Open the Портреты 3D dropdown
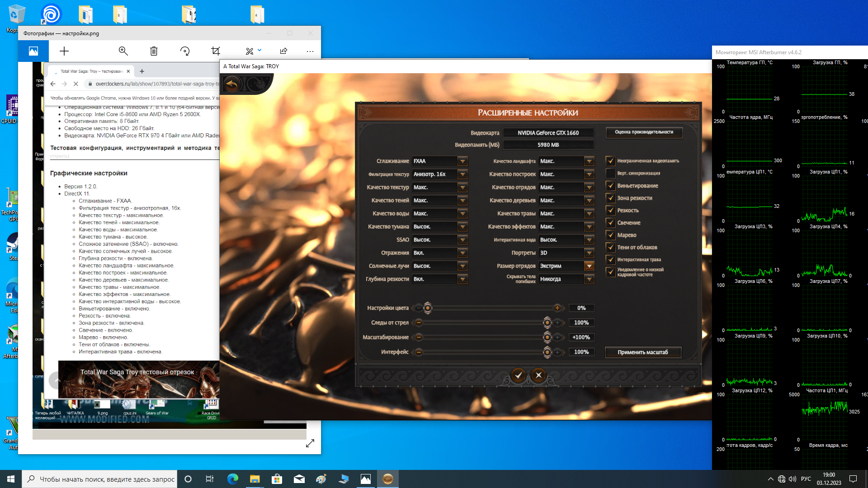This screenshot has height=488, width=868. 589,253
